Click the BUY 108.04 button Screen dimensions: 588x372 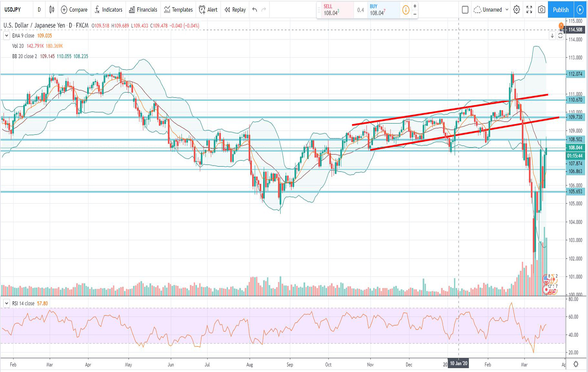(382, 10)
